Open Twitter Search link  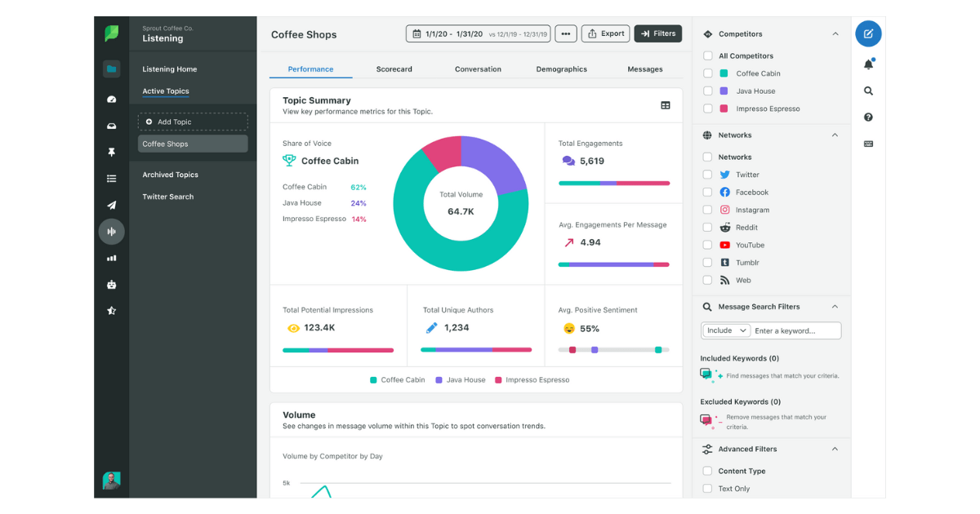coord(168,197)
